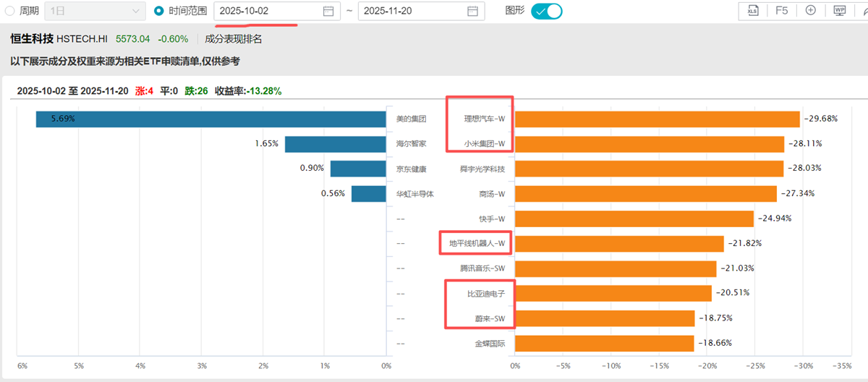Click the 华虹半导体 0.56% blue bar
Viewport: 868px width, 382px height.
pyautogui.click(x=369, y=193)
